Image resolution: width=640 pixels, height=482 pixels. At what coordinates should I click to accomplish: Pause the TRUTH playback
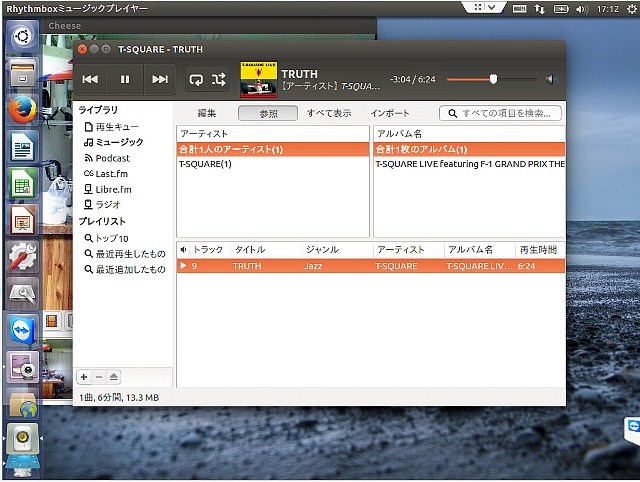pyautogui.click(x=125, y=79)
